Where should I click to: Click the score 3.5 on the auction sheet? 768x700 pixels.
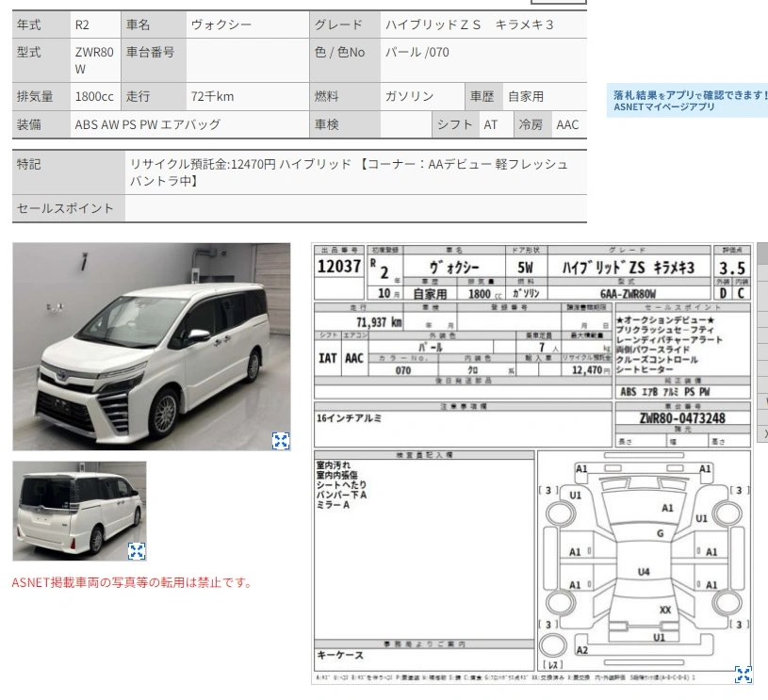click(732, 268)
